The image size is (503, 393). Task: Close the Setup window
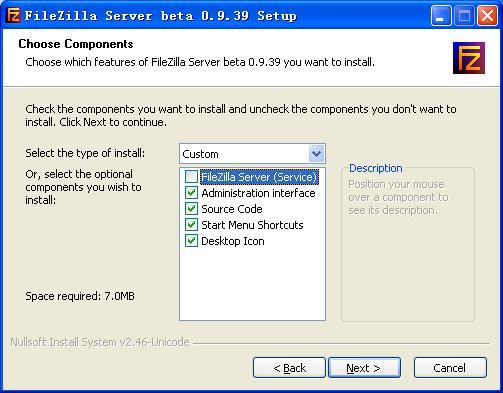pos(487,15)
